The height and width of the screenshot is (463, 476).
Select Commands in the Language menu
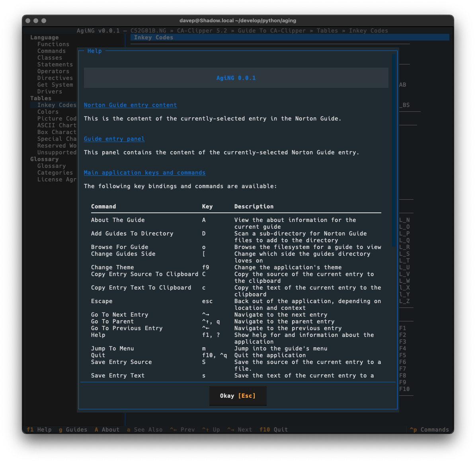[52, 51]
